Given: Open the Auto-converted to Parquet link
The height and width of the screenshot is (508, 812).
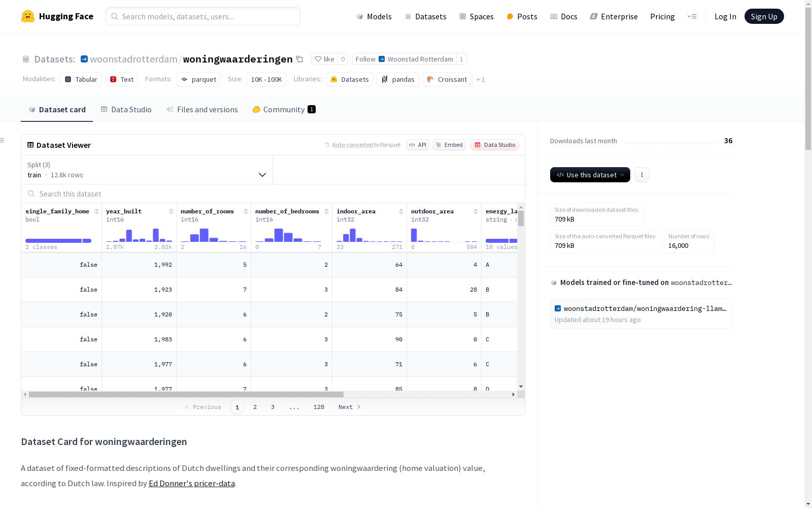Looking at the screenshot, I should coord(366,145).
